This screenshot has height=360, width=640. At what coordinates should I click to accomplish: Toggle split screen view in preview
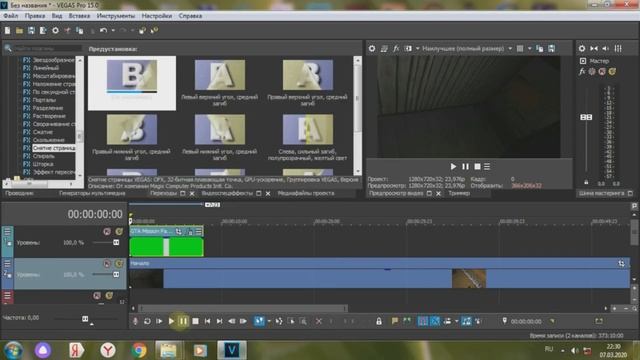(408, 49)
